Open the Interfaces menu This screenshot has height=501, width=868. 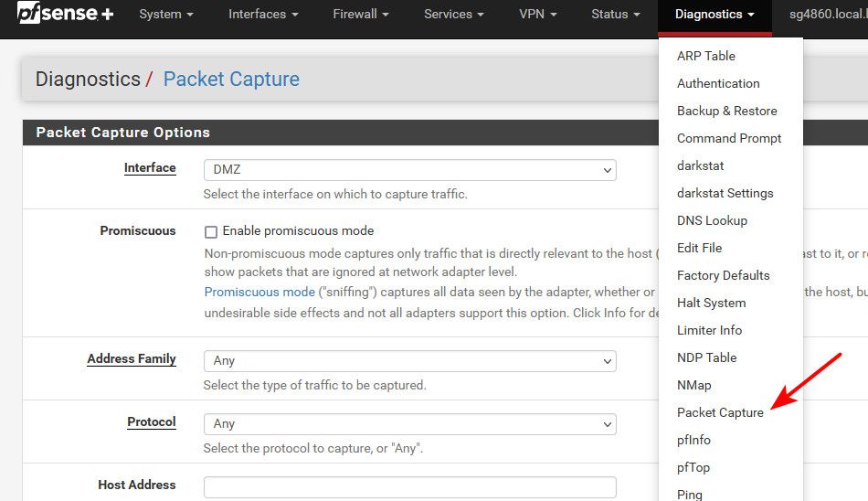click(x=263, y=15)
